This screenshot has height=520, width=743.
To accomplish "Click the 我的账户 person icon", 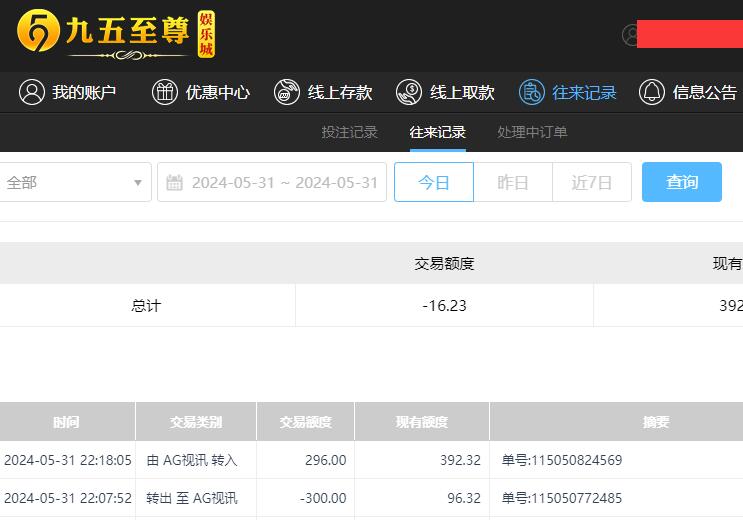I will [32, 92].
